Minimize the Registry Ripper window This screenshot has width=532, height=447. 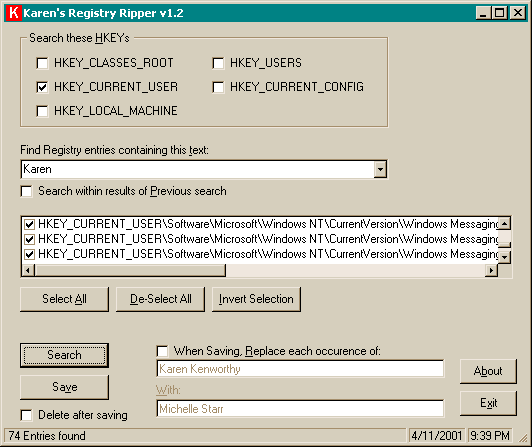(483, 13)
